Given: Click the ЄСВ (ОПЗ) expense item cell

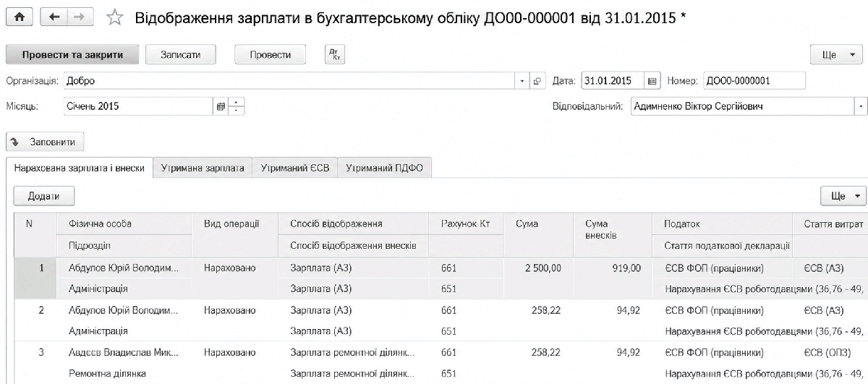Looking at the screenshot, I should click(x=830, y=352).
